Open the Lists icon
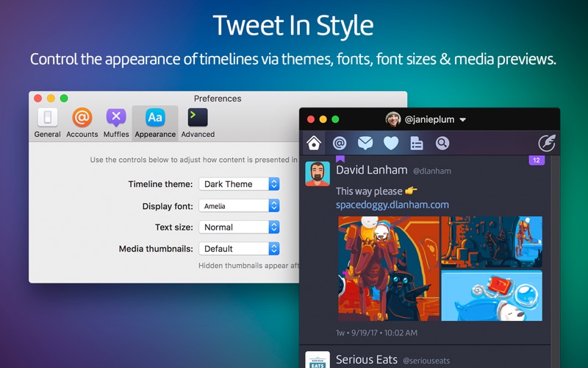This screenshot has height=368, width=588. click(417, 143)
